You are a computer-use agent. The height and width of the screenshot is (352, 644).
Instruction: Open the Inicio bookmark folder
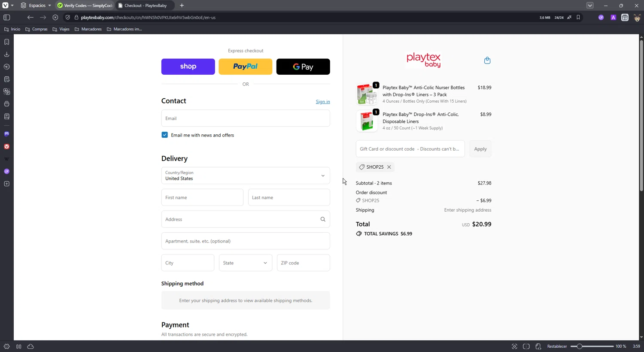(12, 29)
